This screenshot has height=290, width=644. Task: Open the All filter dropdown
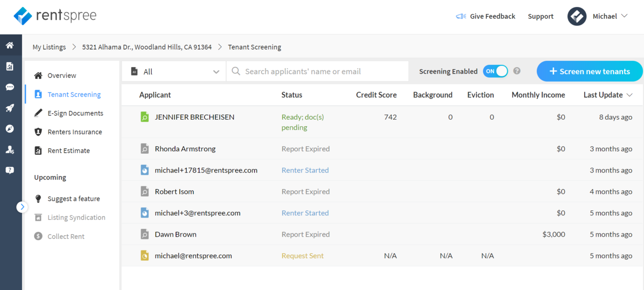tap(174, 72)
